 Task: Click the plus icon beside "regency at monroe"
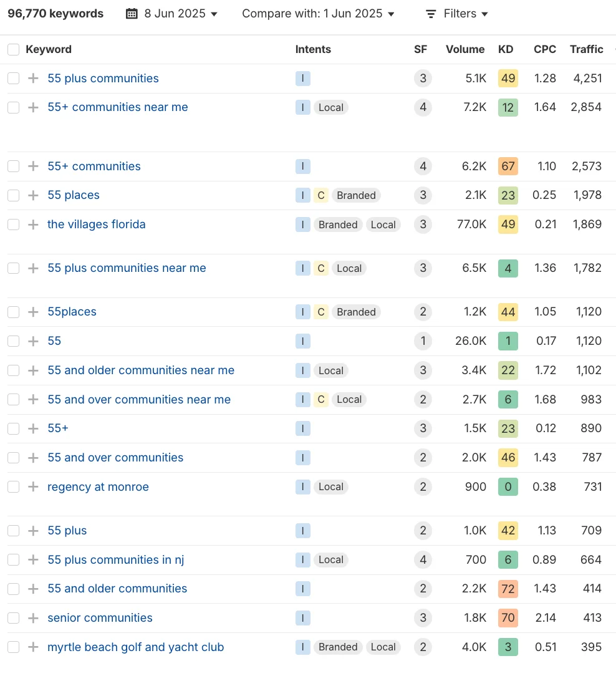click(32, 487)
